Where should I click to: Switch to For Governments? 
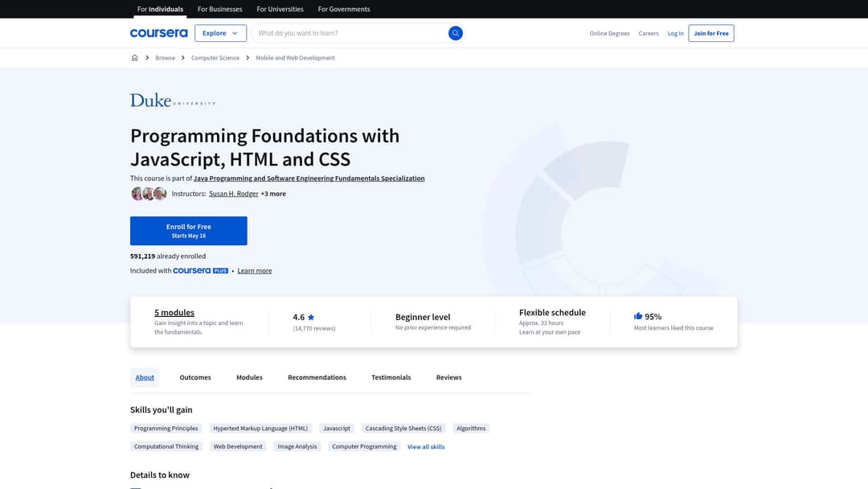(344, 9)
